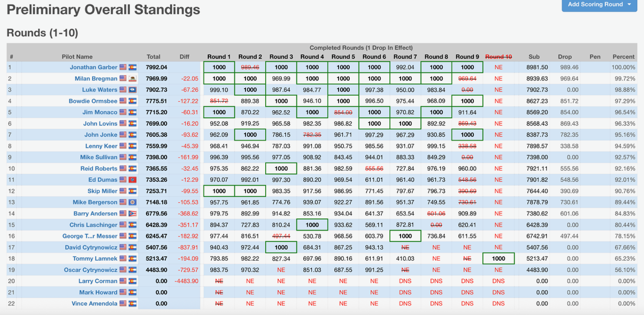Viewport: 644px width, 315px height.
Task: Select the Round 5 column header
Action: click(x=343, y=57)
